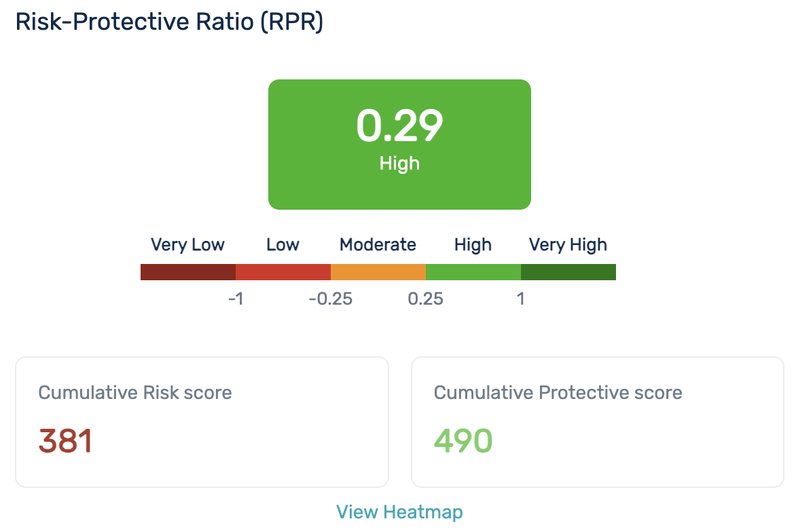Image resolution: width=796 pixels, height=532 pixels.
Task: Click the Risk-Protective Ratio (RPR) heading
Action: pos(169,22)
